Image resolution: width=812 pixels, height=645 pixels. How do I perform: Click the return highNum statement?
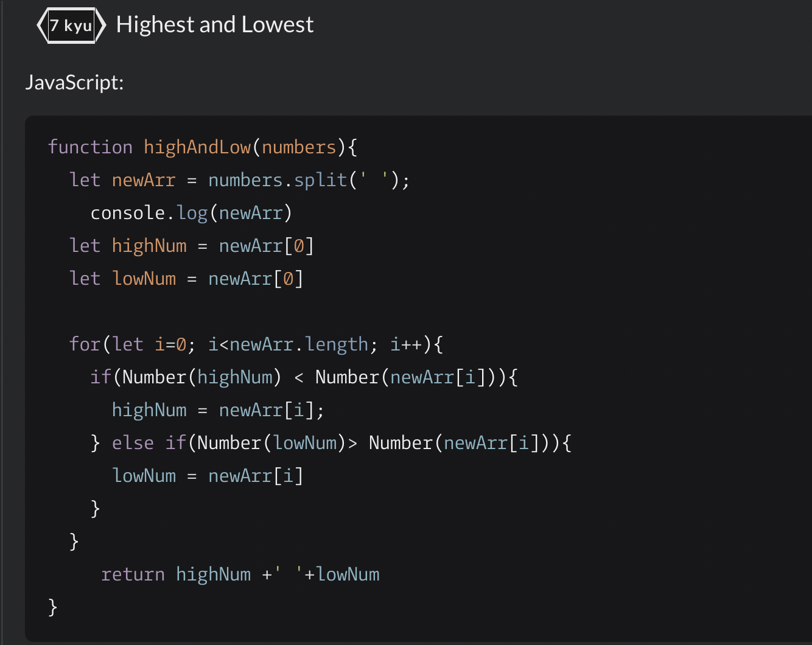pyautogui.click(x=240, y=574)
